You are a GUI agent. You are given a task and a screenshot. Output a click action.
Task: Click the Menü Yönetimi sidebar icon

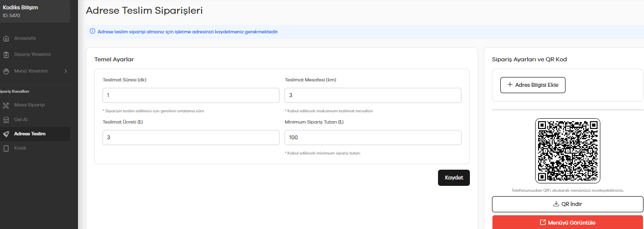[6, 71]
